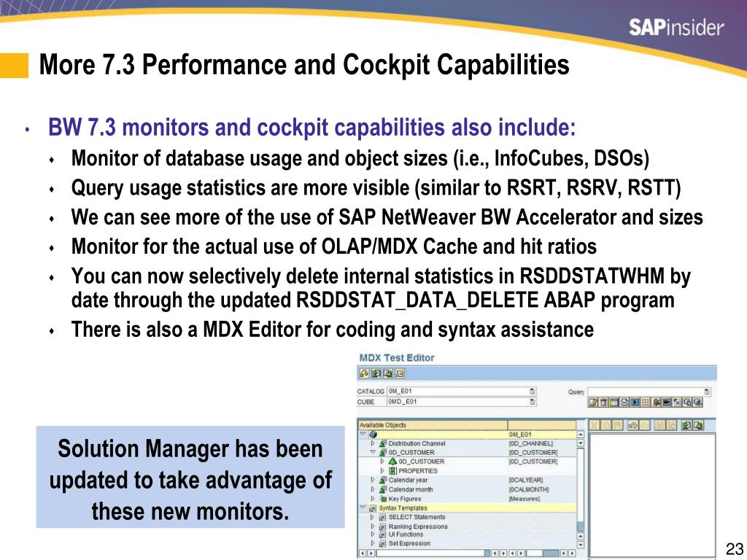Click the checklist icon in the top MDX toolbar

(x=400, y=373)
